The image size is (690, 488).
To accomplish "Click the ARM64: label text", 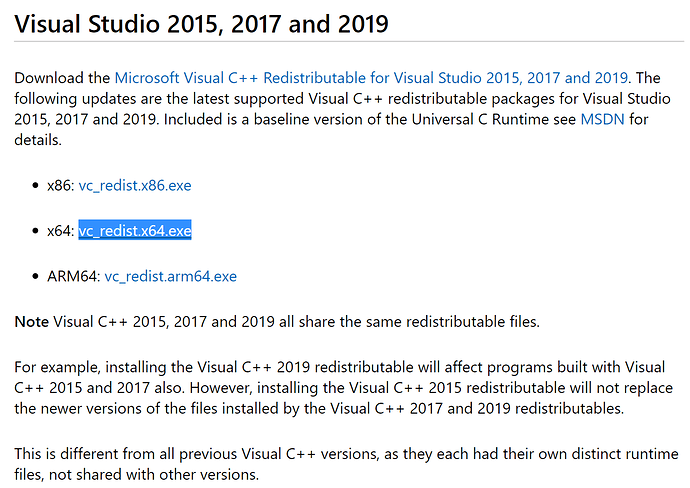I will [x=73, y=276].
